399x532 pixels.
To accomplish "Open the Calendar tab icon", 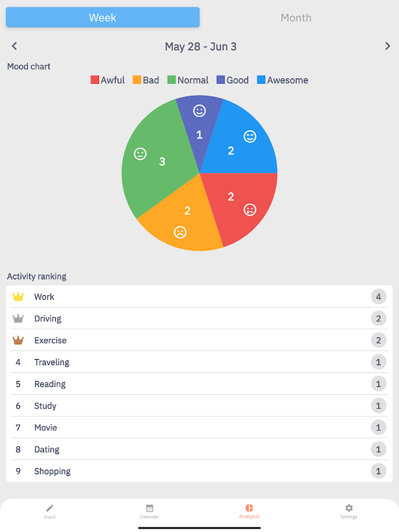I will [150, 508].
